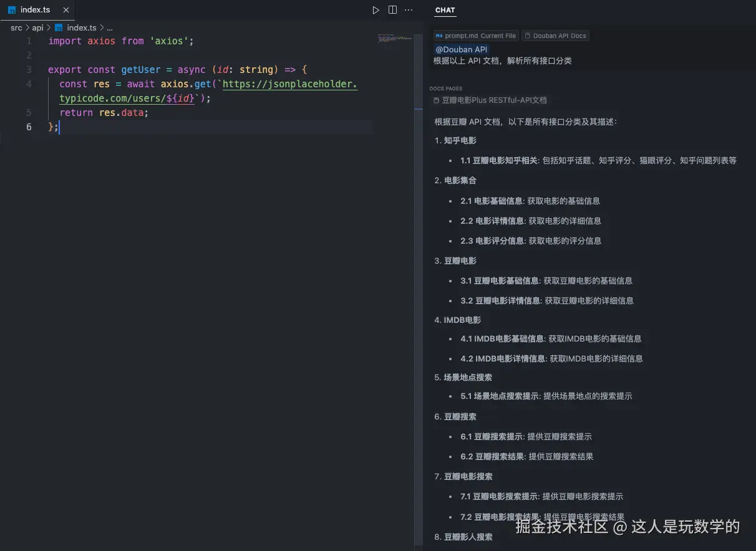
Task: Click the '3. 豆瓣电影' heading
Action: 455,261
